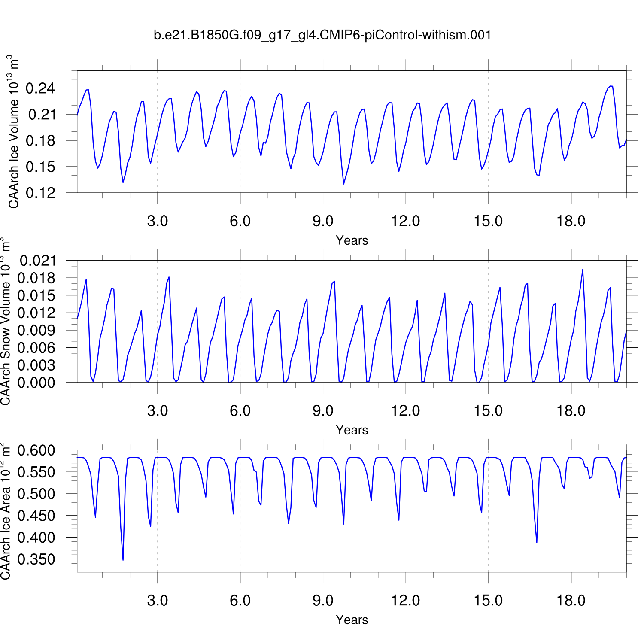The image size is (644, 644).
Task: Click the CAArch Snow Volume y-axis label
Action: (x=6, y=322)
